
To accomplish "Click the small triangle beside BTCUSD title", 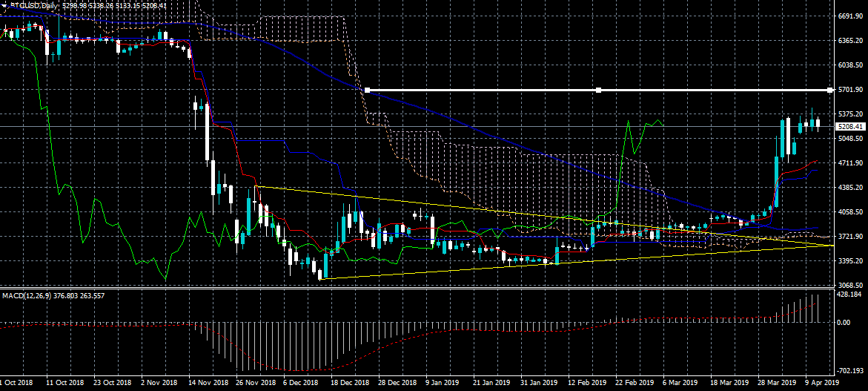I will [x=4, y=5].
